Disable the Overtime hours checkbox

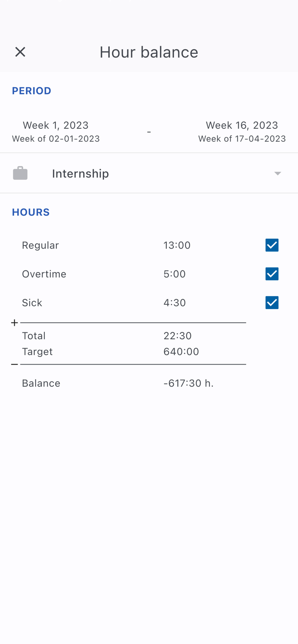(x=272, y=273)
